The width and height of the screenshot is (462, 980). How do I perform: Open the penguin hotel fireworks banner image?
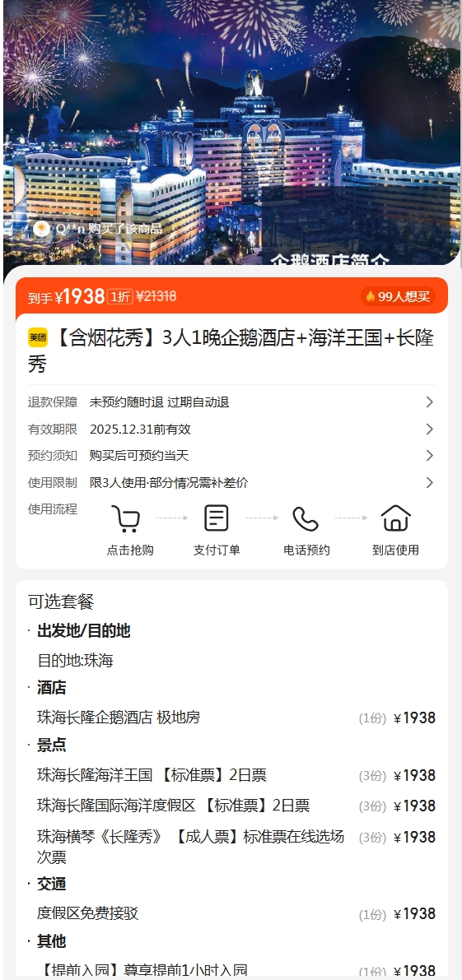click(231, 132)
